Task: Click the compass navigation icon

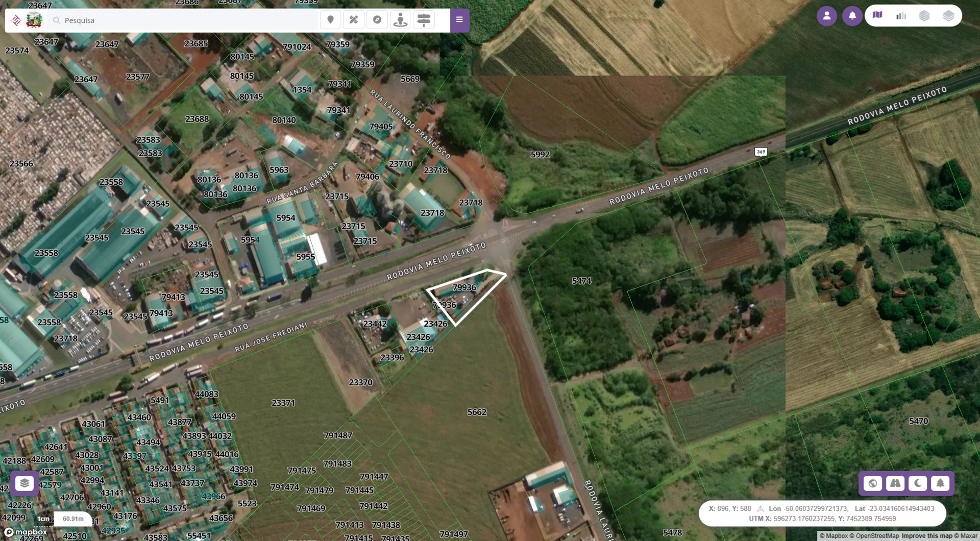Action: pos(377,20)
